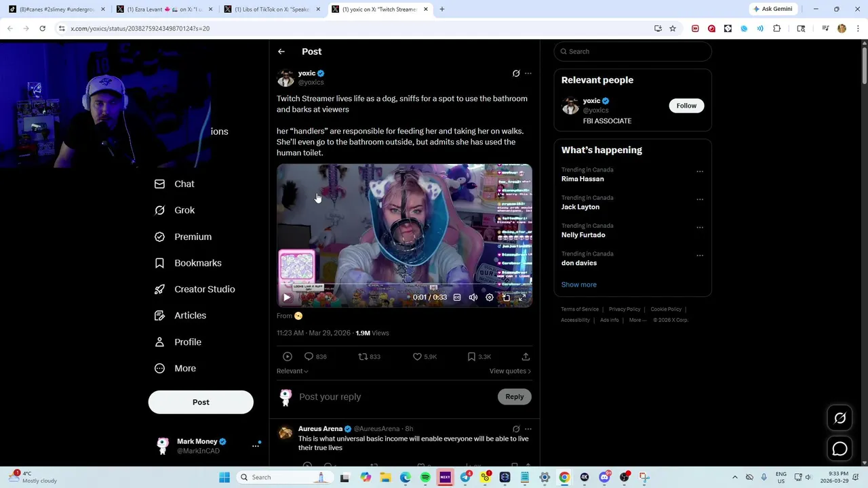Open Bookmarks in the sidebar
This screenshot has height=488, width=868.
pyautogui.click(x=188, y=263)
